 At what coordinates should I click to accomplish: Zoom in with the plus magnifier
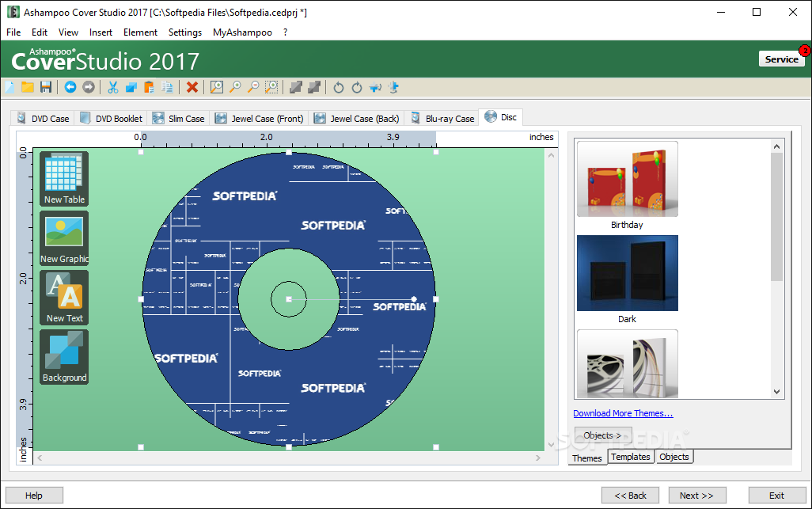point(235,87)
